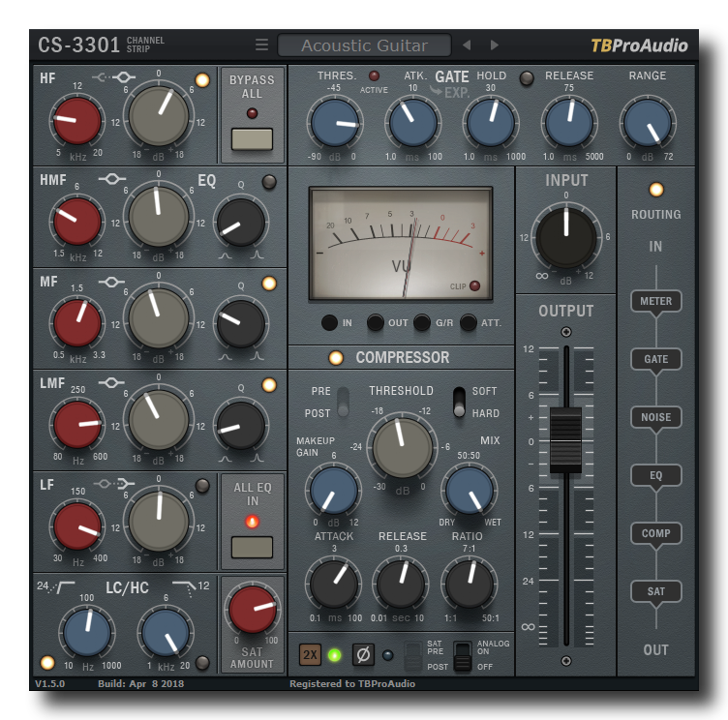Click the VU meter G/R mode button
This screenshot has width=728, height=720.
click(421, 322)
